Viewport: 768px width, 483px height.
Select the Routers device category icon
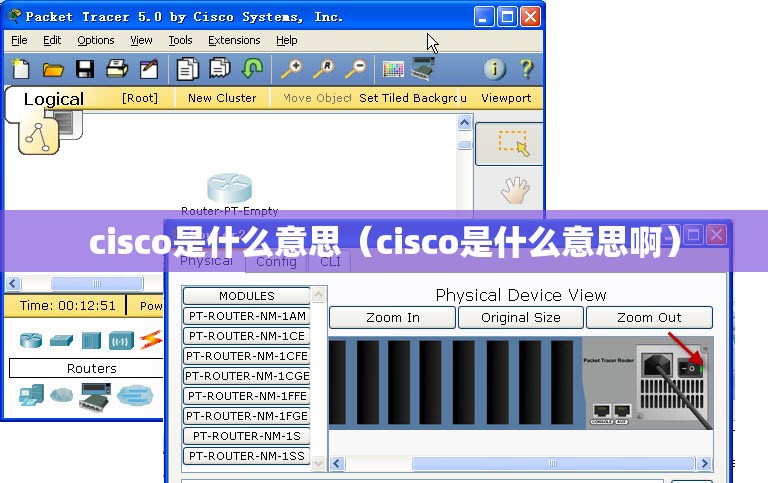[x=31, y=340]
